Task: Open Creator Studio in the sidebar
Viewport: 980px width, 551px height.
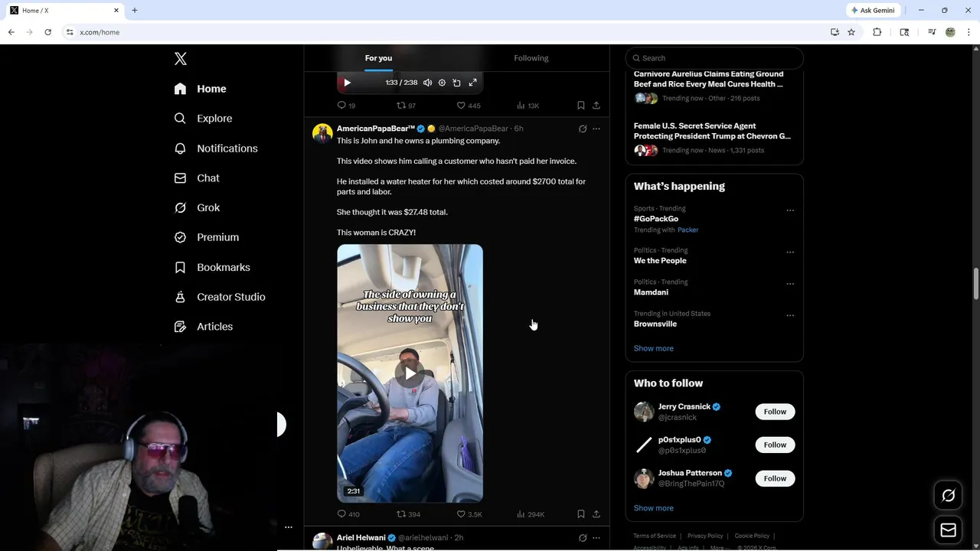Action: tap(220, 297)
